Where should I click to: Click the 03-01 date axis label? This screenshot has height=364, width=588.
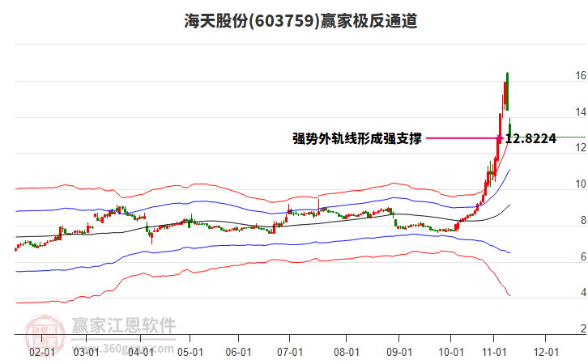point(86,352)
